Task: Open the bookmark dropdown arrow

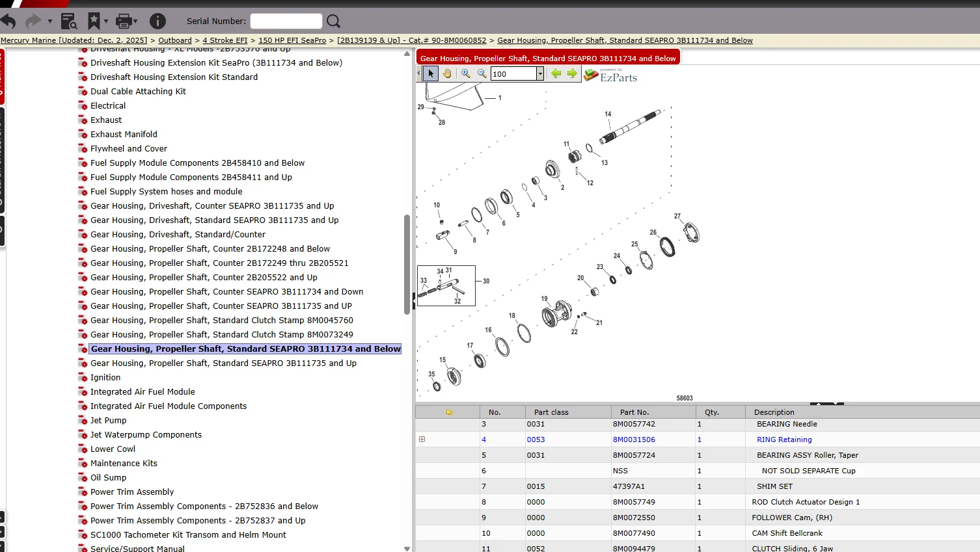Action: (x=106, y=21)
